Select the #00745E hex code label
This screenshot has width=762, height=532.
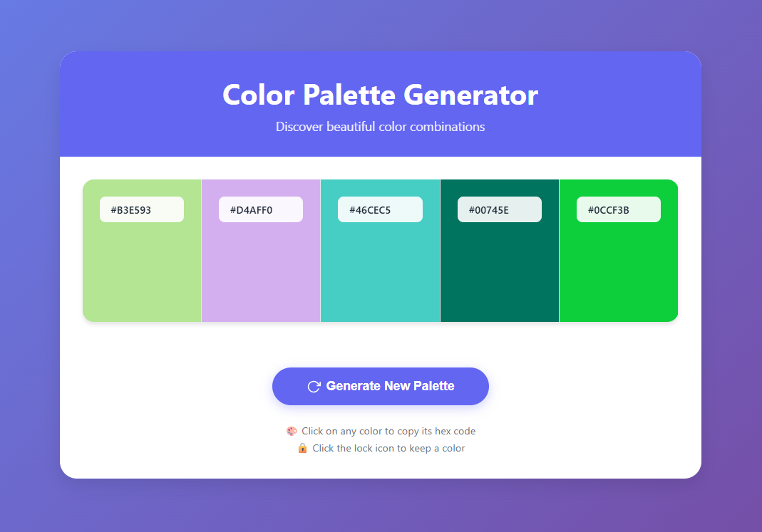(x=499, y=209)
